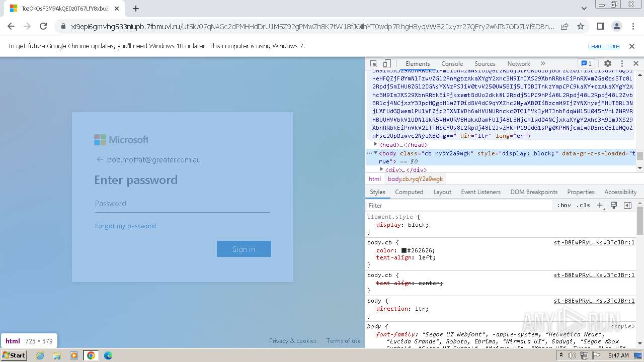Open first st-B8EwPRyL stylesheet link
644x362 pixels.
594,242
